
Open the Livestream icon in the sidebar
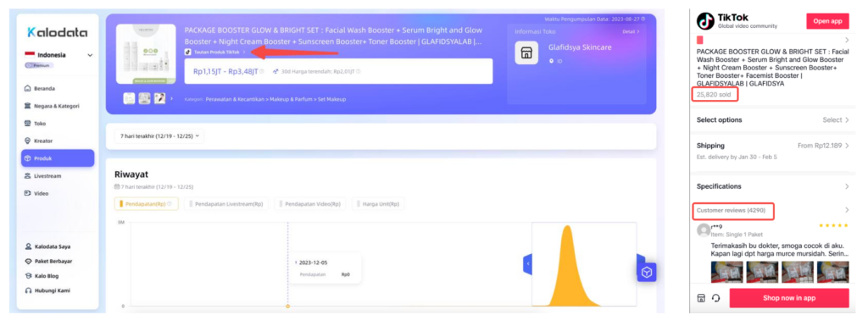(28, 176)
